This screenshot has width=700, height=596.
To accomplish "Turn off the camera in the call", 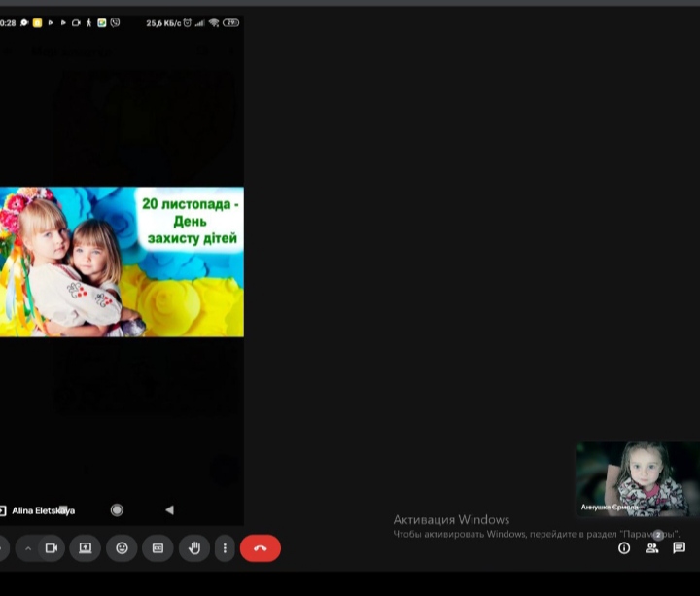I will (x=52, y=548).
